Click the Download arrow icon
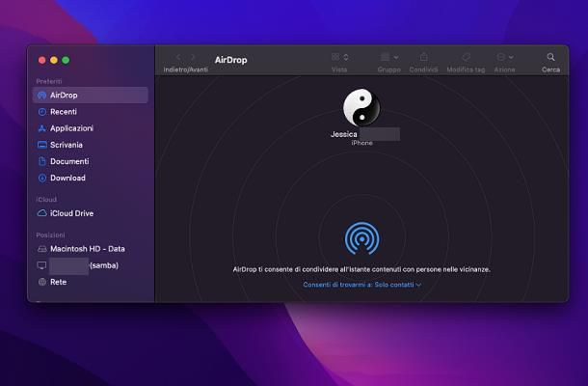 (42, 178)
